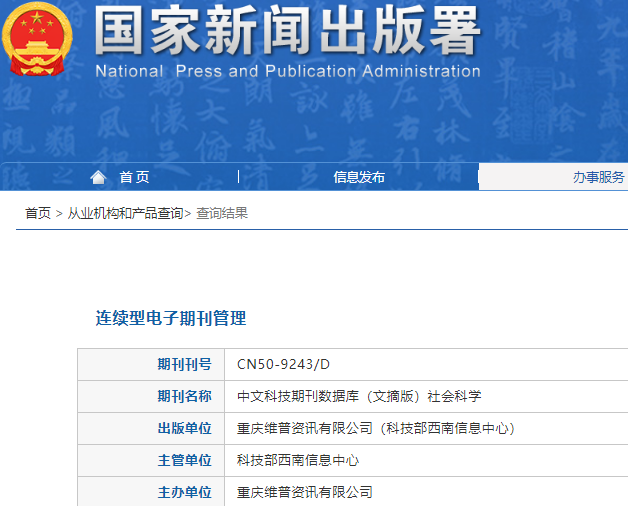Screen dimensions: 628x506
Task: Select the 期刊刊号 label cell
Action: tap(185, 364)
